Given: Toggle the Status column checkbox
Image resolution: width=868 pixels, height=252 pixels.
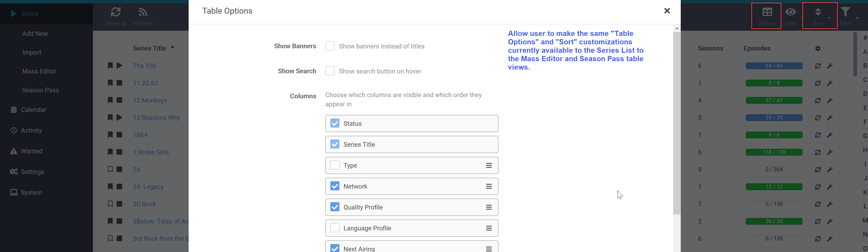Looking at the screenshot, I should pos(335,123).
